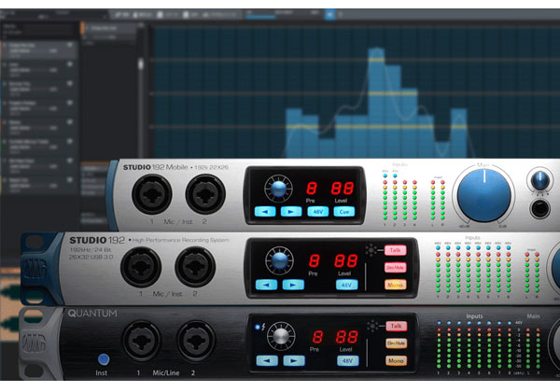Image resolution: width=560 pixels, height=392 pixels.
Task: Click the PreSonus logo on Studio 192 rack ear
Action: 35,269
